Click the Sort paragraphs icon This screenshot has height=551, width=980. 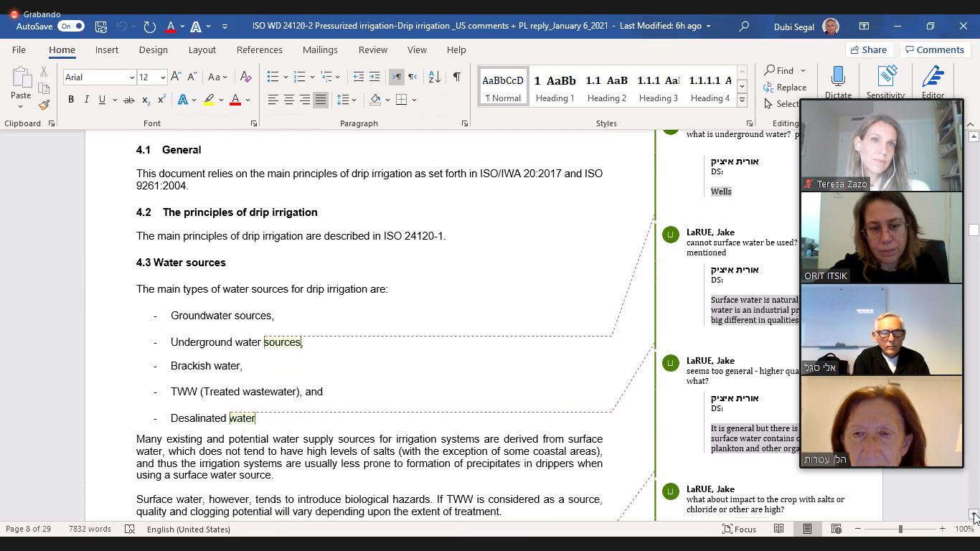pyautogui.click(x=434, y=77)
